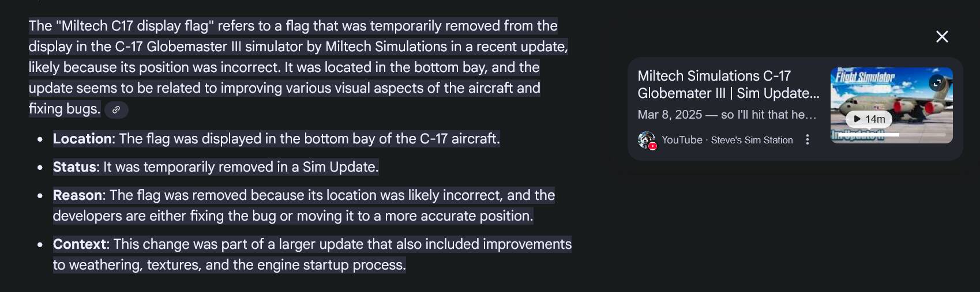
Task: Click the bold "Location" label
Action: (82, 139)
